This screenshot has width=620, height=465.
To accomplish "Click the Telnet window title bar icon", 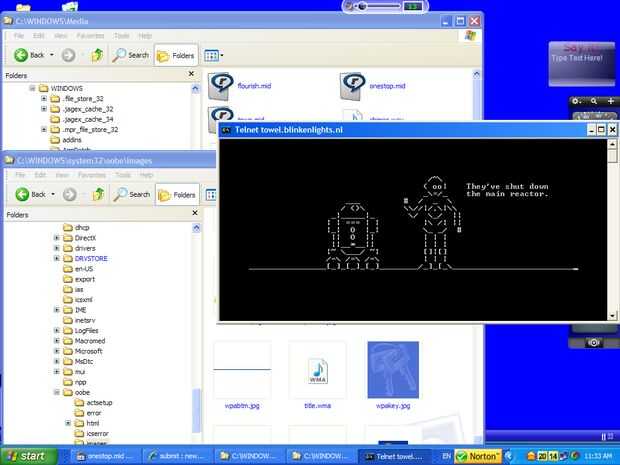I will pyautogui.click(x=226, y=130).
